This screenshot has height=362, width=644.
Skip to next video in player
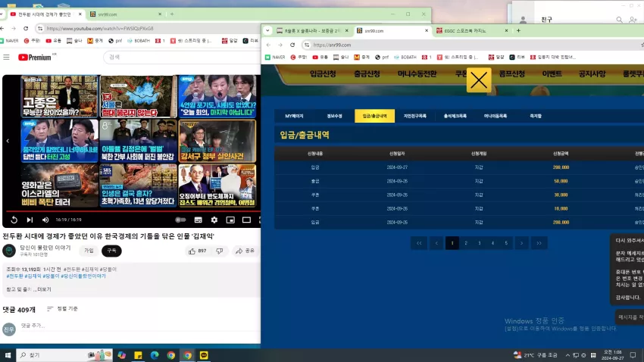[30, 220]
